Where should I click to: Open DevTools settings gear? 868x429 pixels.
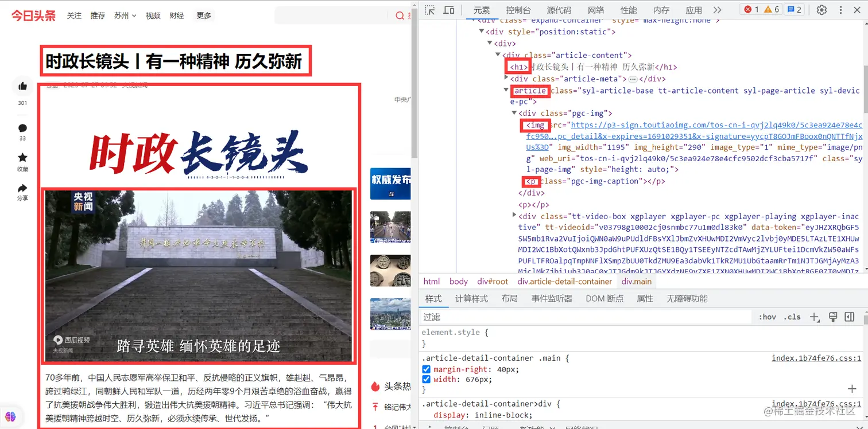[x=821, y=10]
